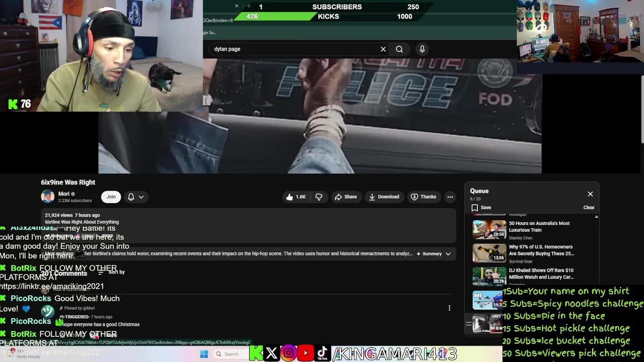Click the 'Pinned by @Mori' label
This screenshot has height=362, width=644.
(x=77, y=308)
